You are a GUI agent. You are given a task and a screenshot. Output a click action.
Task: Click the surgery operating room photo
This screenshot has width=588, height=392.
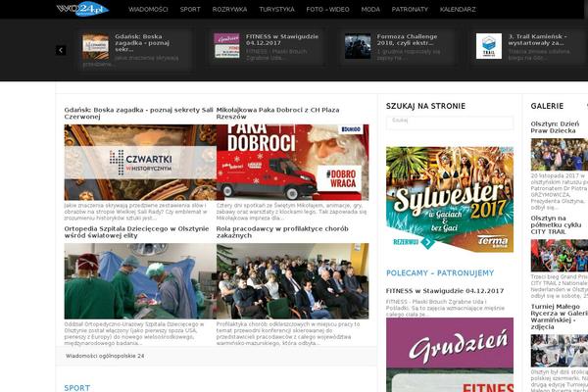[x=140, y=281]
